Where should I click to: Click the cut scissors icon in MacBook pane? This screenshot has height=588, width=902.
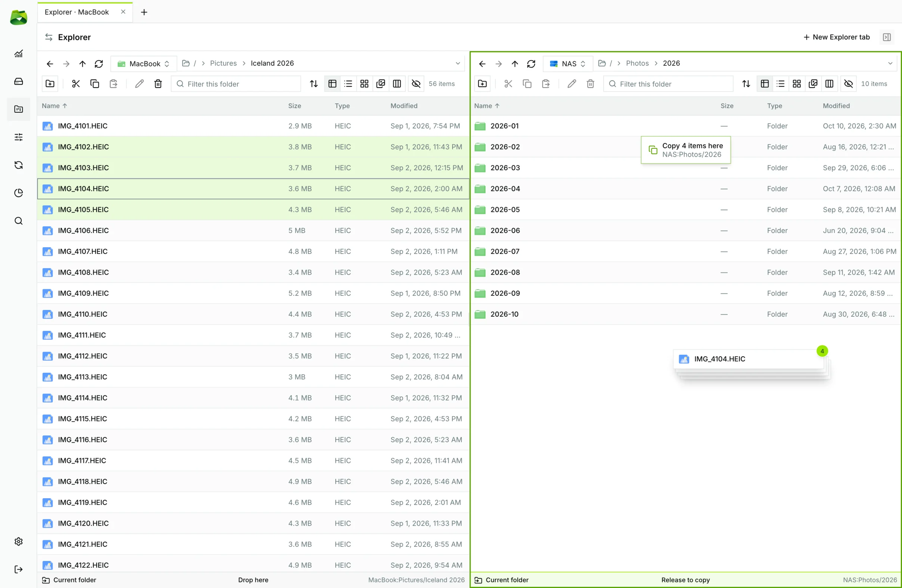[x=76, y=84]
